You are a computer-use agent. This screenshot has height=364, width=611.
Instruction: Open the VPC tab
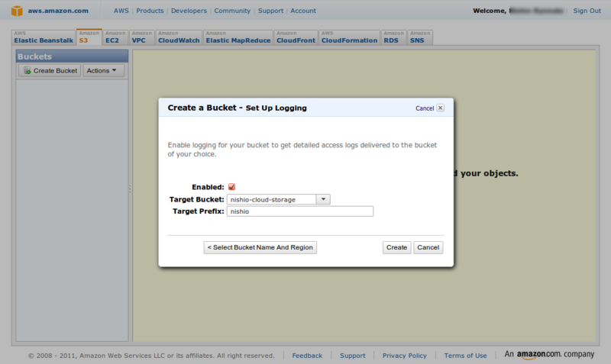(x=141, y=37)
